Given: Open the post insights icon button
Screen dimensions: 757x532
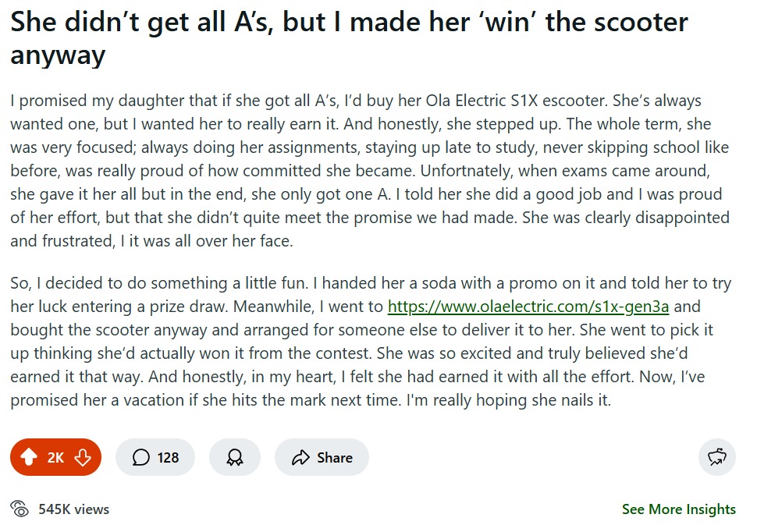Looking at the screenshot, I should (717, 456).
